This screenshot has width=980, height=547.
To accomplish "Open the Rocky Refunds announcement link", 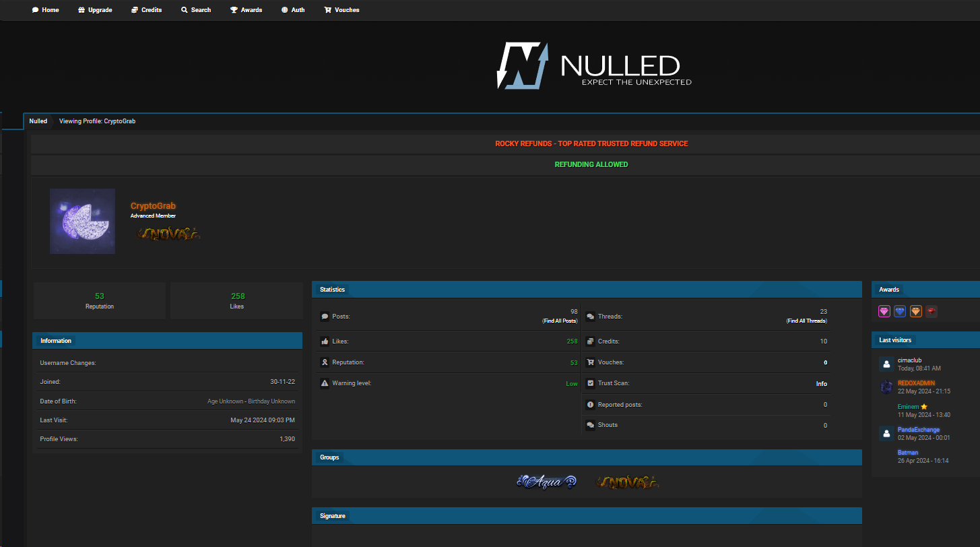I will [591, 143].
